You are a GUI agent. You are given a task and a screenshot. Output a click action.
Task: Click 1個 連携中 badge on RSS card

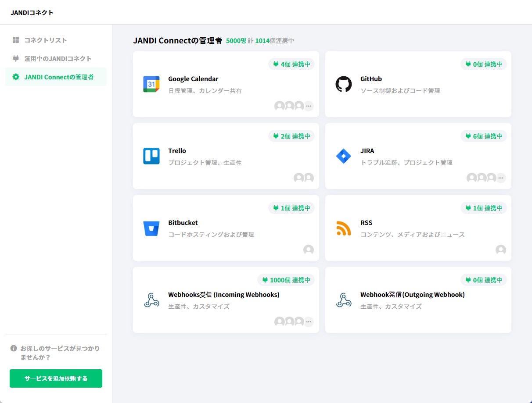484,208
